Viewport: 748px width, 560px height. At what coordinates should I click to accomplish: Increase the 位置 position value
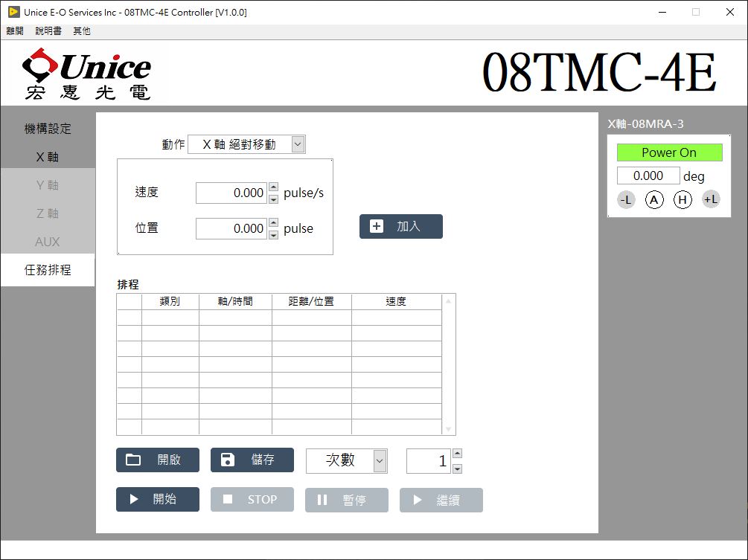tap(273, 222)
